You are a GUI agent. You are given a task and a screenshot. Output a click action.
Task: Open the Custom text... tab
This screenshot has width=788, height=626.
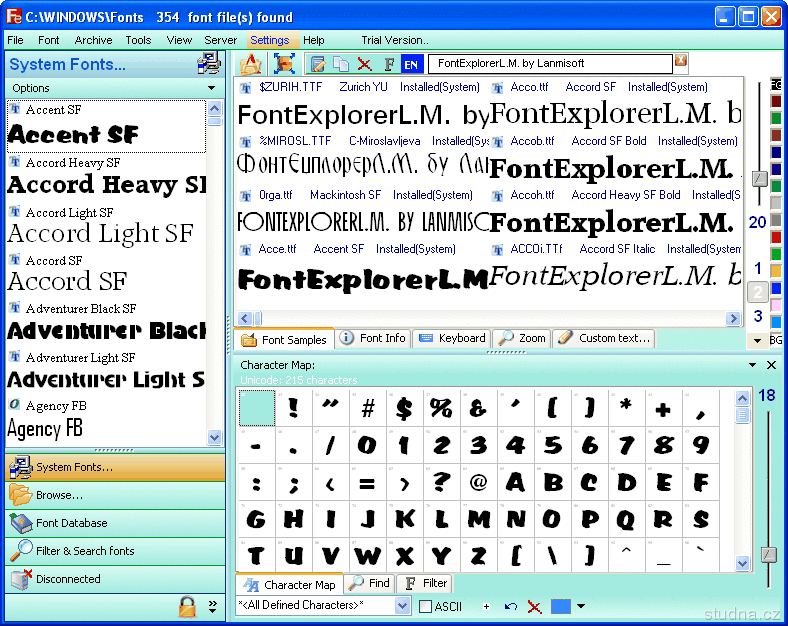pos(604,338)
